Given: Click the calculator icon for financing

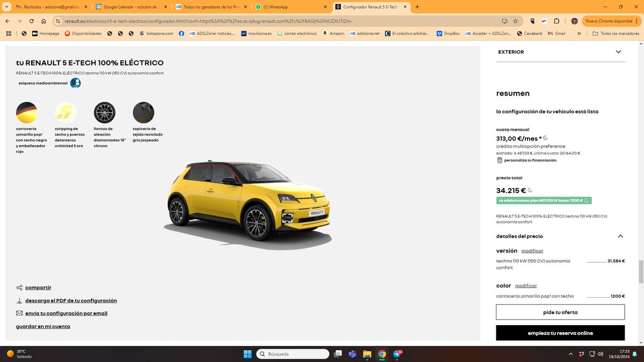Looking at the screenshot, I should click(500, 160).
